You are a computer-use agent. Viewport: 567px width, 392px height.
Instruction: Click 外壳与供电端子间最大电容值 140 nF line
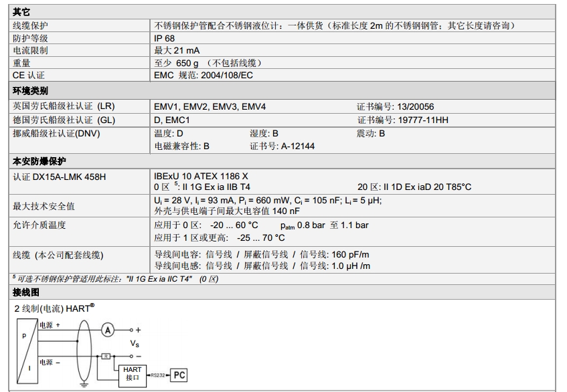pos(227,211)
